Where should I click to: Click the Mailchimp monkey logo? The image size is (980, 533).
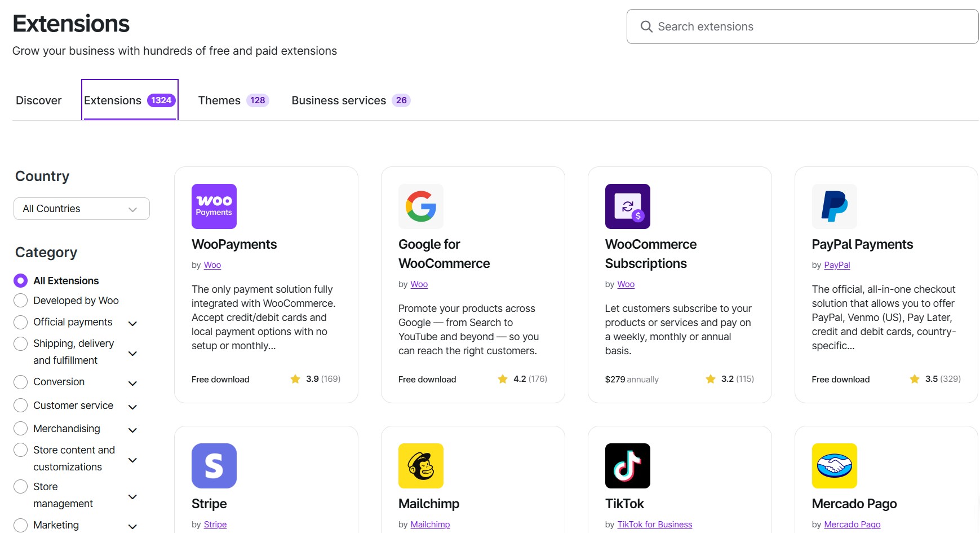[421, 466]
